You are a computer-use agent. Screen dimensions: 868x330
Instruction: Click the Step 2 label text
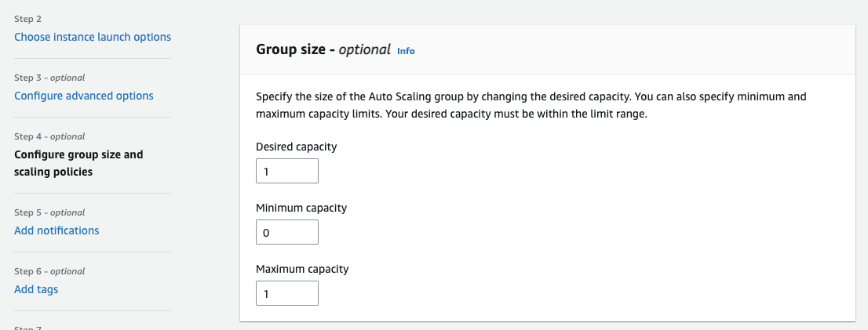[x=27, y=17]
